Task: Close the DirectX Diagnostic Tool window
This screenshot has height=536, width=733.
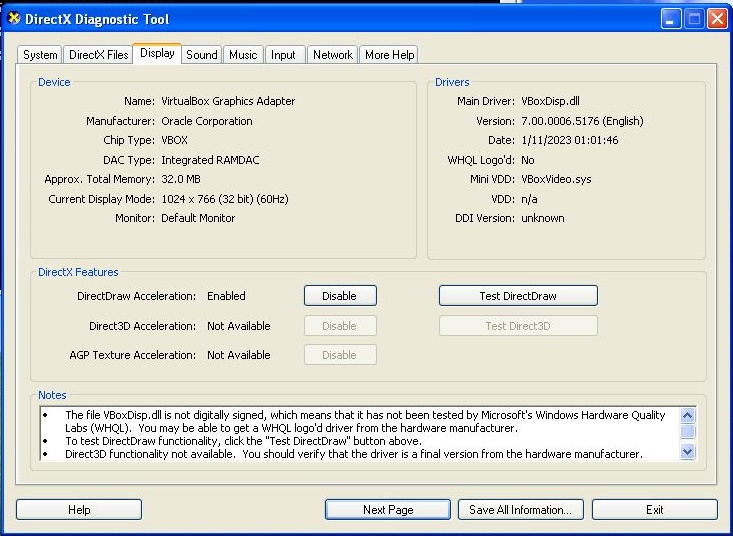Action: (x=717, y=19)
